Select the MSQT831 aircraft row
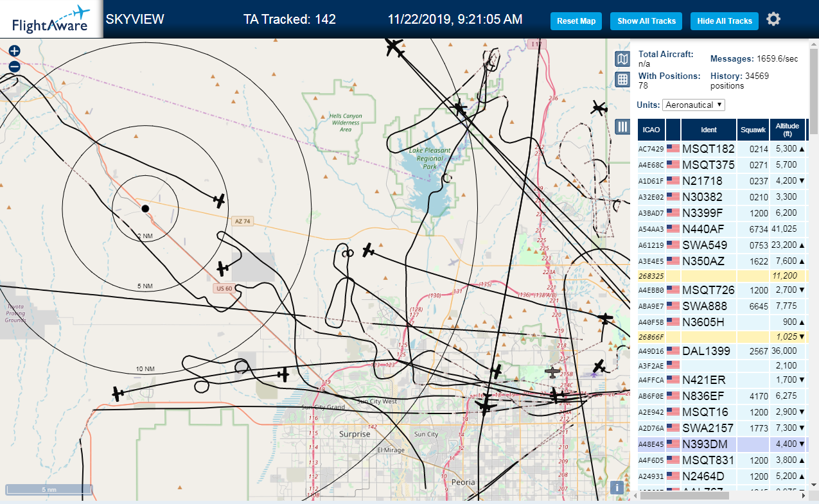 pos(723,460)
